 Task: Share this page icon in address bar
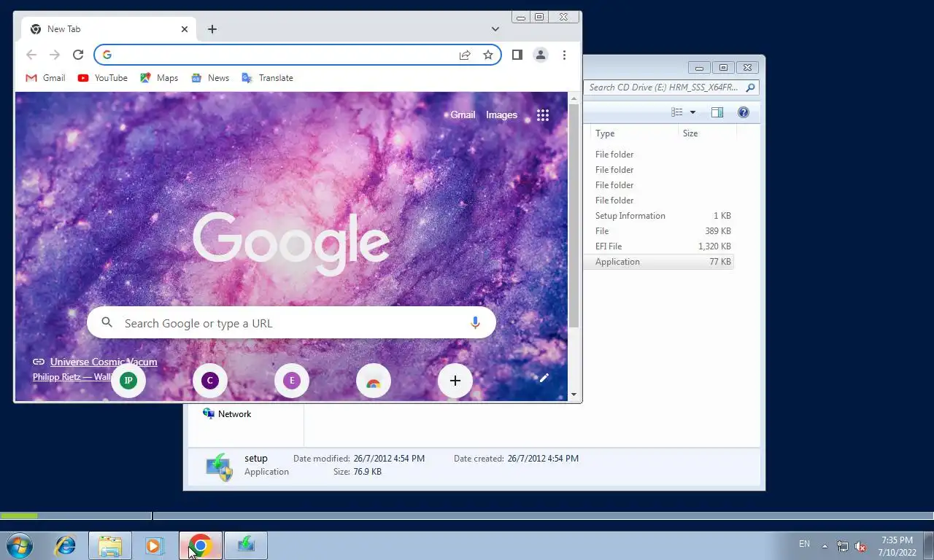[x=465, y=55]
